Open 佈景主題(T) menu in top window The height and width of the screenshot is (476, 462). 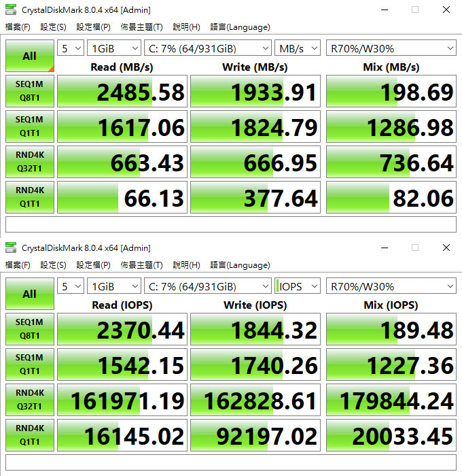click(142, 27)
